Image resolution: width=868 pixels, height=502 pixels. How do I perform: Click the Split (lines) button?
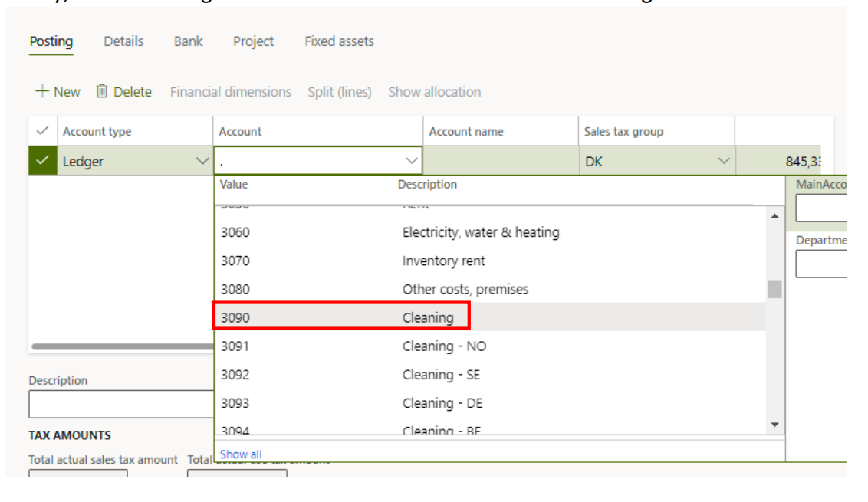pos(339,92)
